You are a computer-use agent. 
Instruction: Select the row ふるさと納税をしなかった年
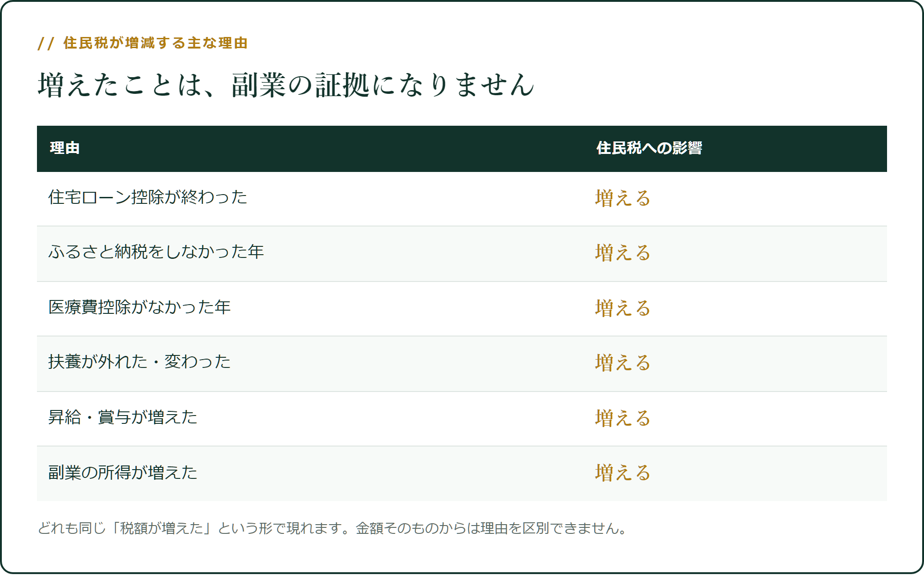[462, 254]
